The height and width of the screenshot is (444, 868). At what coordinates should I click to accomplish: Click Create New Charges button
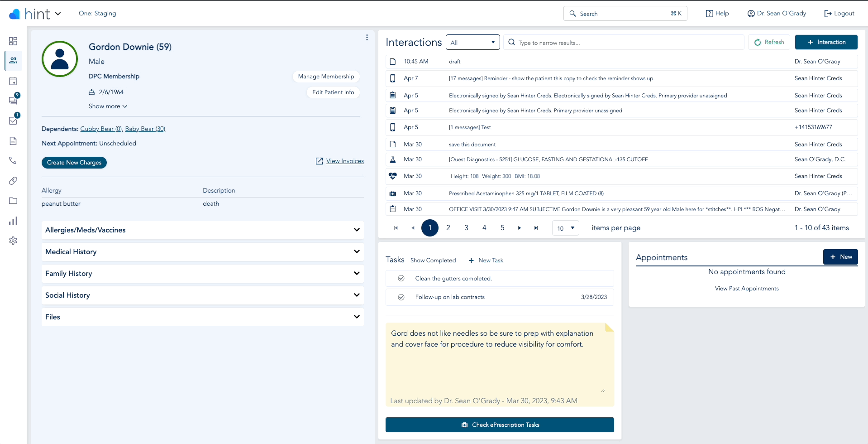click(74, 163)
